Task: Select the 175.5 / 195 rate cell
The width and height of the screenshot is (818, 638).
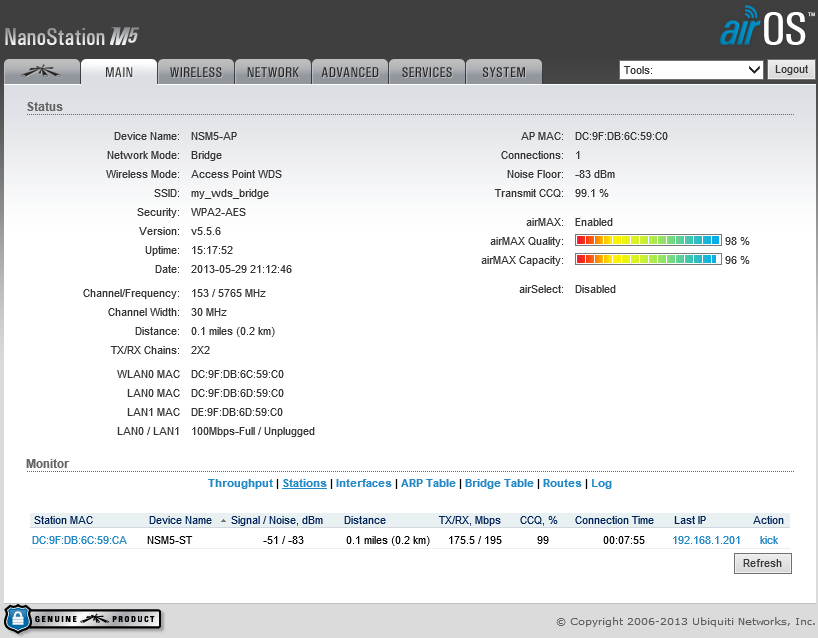Action: (x=475, y=540)
